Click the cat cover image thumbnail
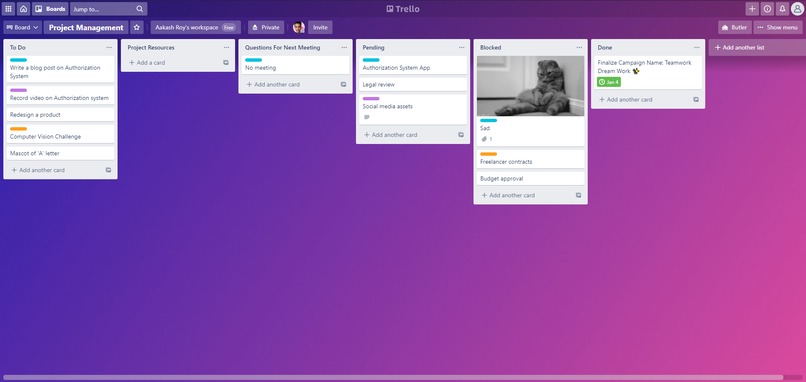The image size is (806, 382). 530,86
